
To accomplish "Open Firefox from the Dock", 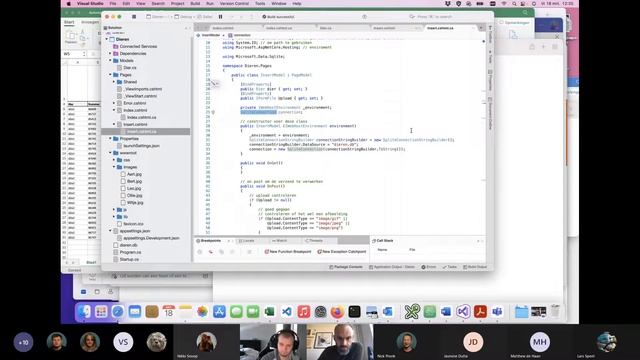I will (x=337, y=312).
